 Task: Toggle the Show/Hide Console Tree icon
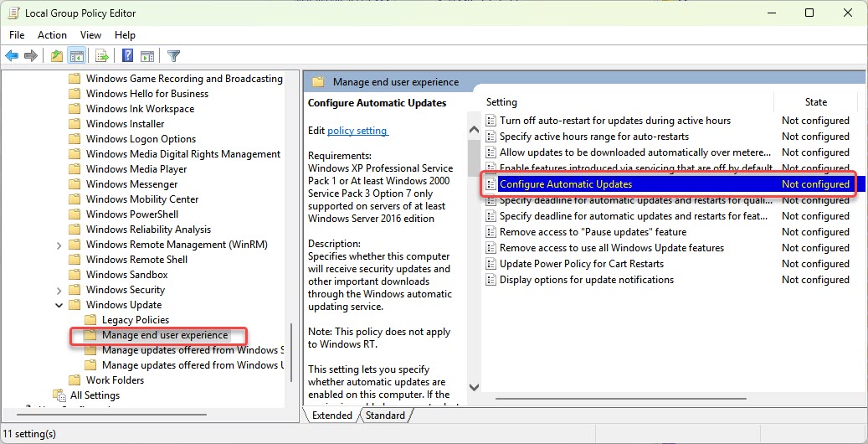pyautogui.click(x=76, y=56)
